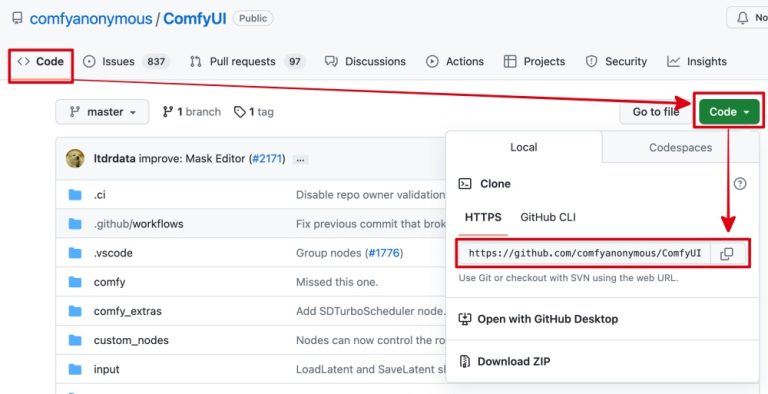Screen dimensions: 768x394
Task: Open the Code repository tab
Action: 41,62
